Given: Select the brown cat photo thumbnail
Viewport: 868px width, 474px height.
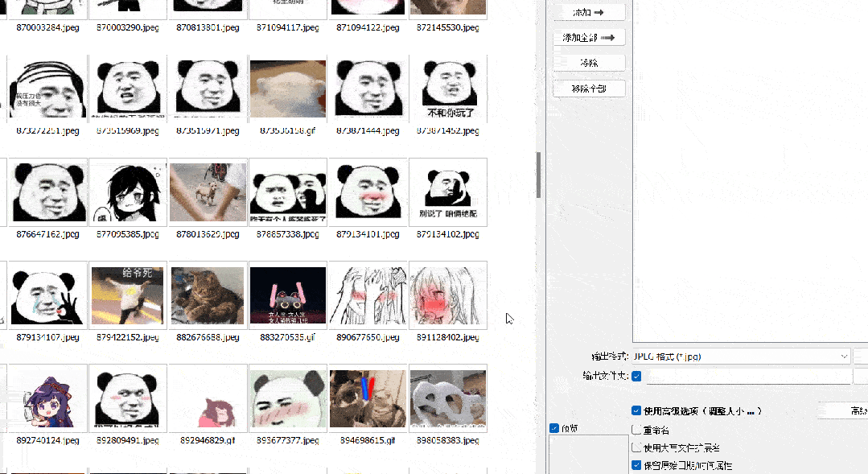Looking at the screenshot, I should 208,295.
